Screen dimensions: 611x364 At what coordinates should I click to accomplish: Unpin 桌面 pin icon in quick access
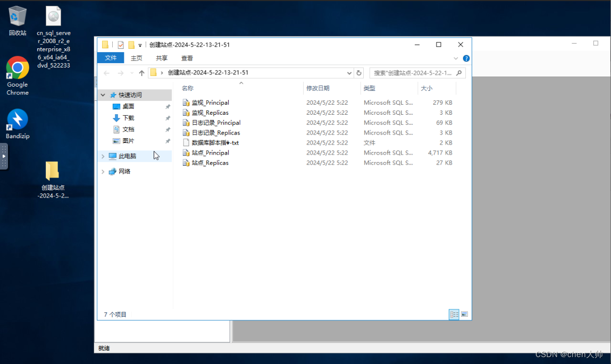168,107
